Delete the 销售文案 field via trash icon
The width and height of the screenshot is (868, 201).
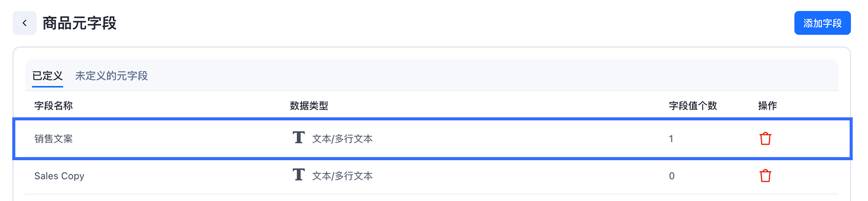pyautogui.click(x=765, y=139)
